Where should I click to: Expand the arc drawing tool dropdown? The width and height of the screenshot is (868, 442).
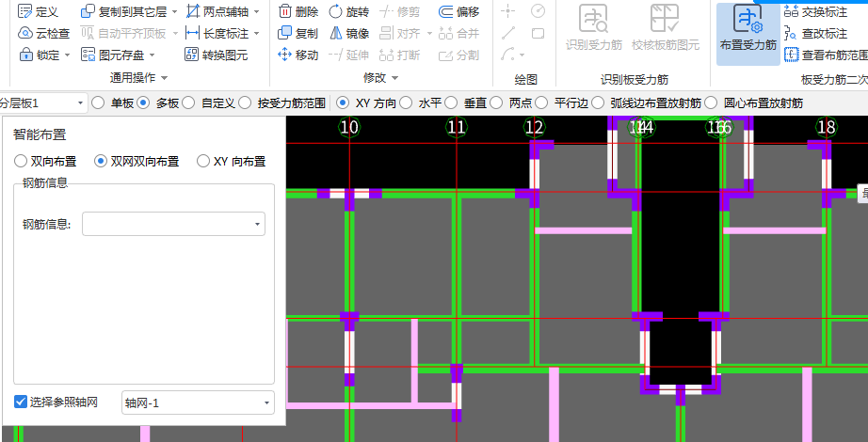(x=522, y=55)
